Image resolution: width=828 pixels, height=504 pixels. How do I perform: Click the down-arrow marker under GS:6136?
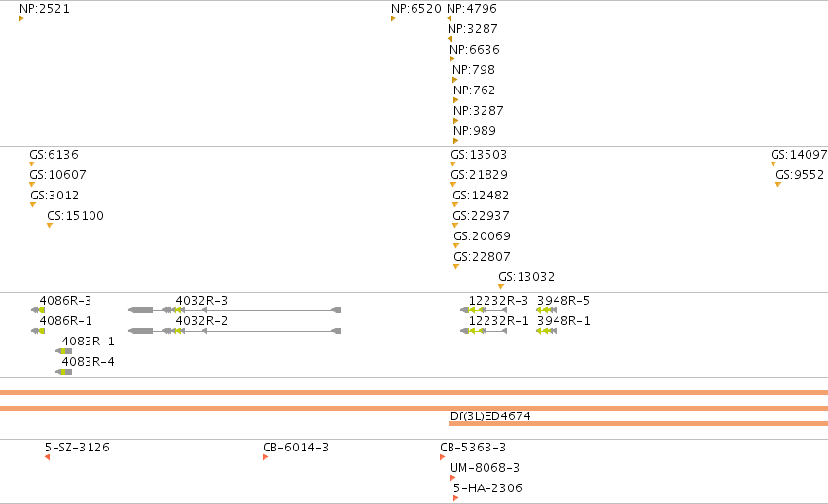(32, 163)
